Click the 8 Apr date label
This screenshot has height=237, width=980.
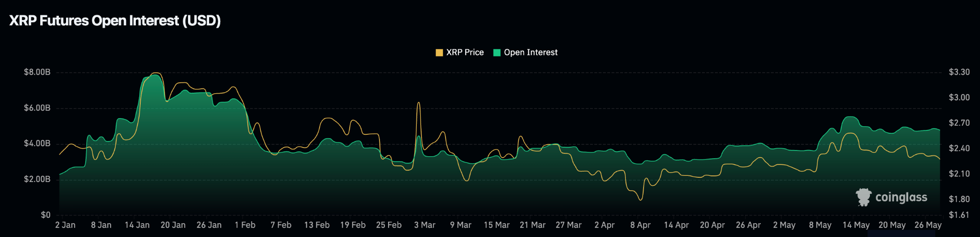[640, 225]
